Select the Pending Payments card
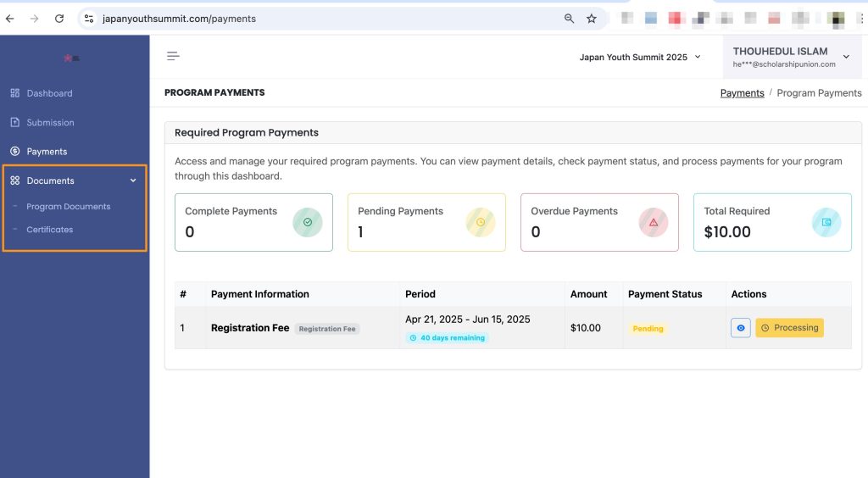The width and height of the screenshot is (868, 478). pyautogui.click(x=427, y=222)
